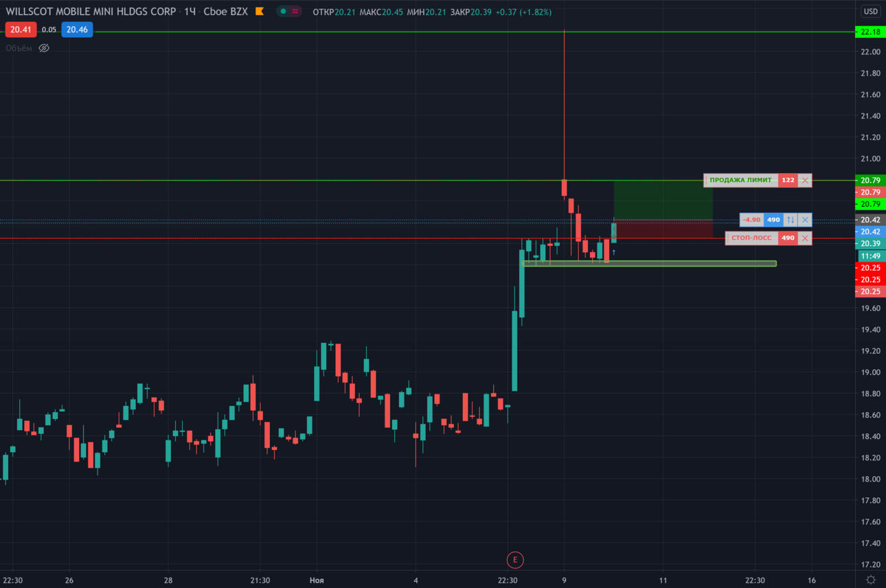Click the blue 20.46 buy price button
Screen dimensions: 886x588
(77, 30)
